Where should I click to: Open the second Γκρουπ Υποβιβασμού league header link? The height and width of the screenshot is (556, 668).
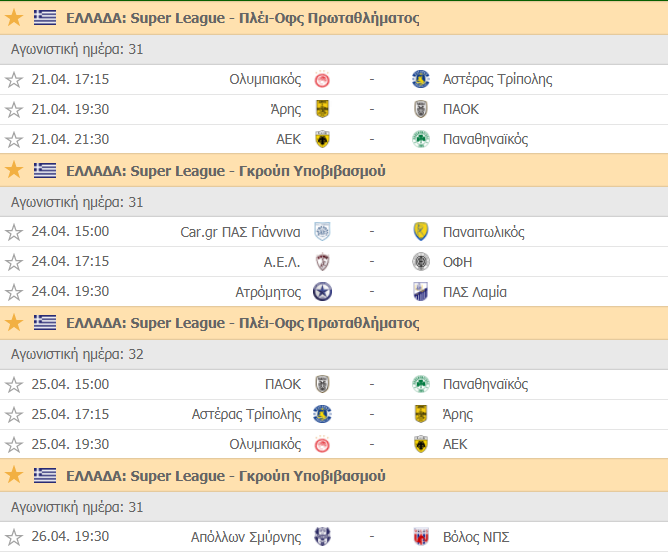225,475
